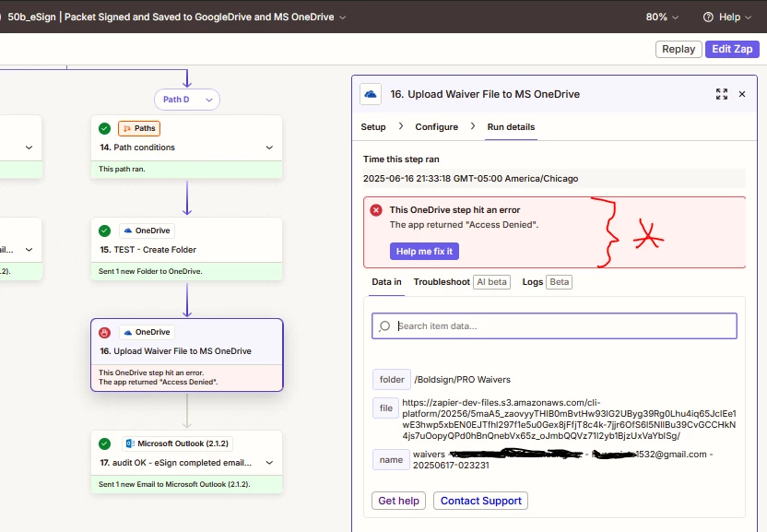The image size is (767, 532).
Task: Click the Microsoft Outlook badge on step 17
Action: [x=177, y=443]
